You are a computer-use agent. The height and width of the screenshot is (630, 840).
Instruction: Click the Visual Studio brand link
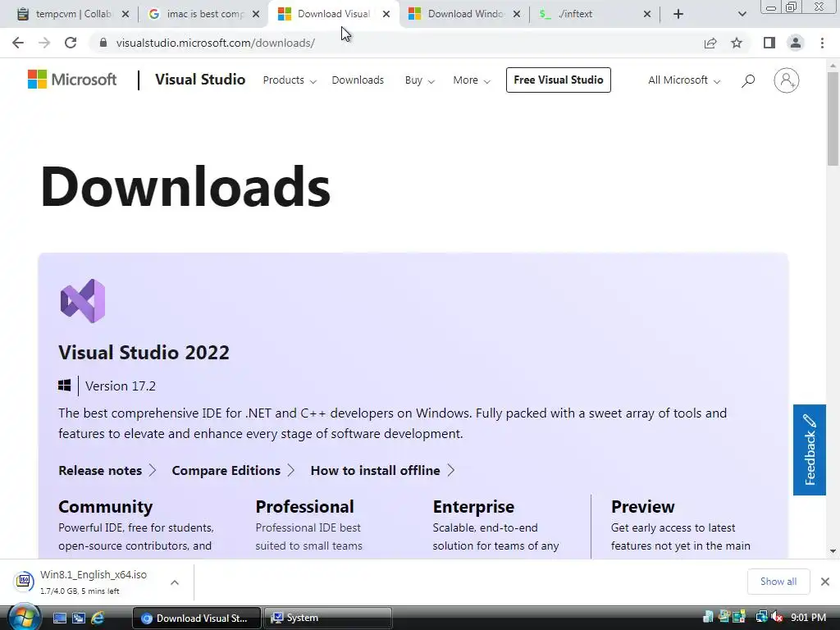pos(200,80)
